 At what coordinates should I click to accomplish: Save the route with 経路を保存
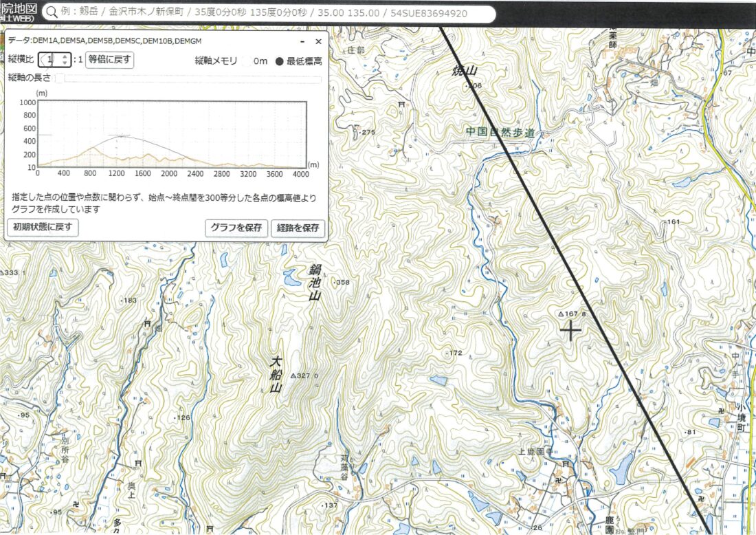(298, 228)
